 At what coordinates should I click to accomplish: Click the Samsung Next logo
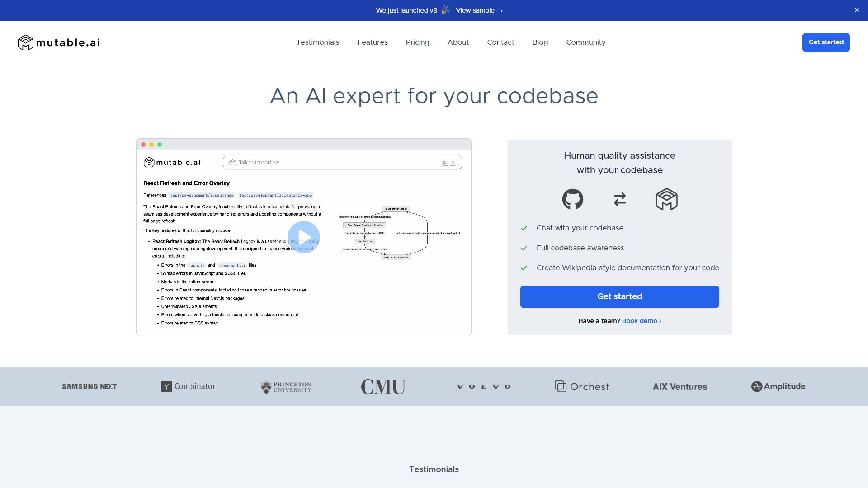coord(89,387)
